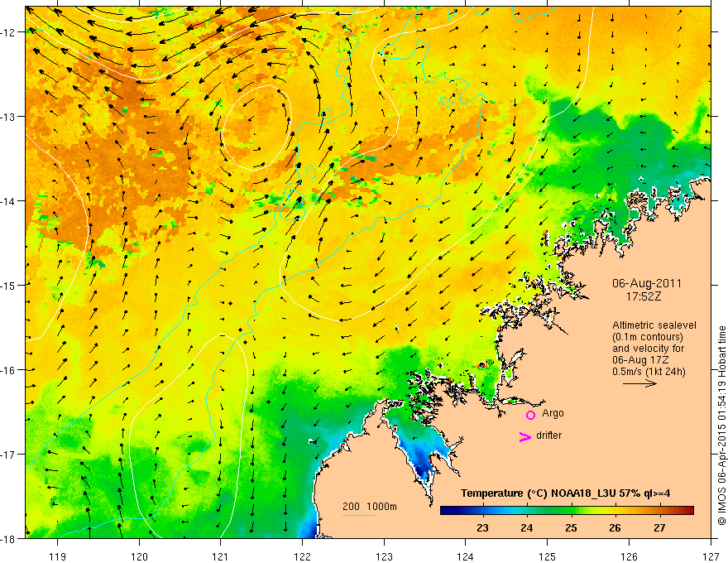Image resolution: width=728 pixels, height=563 pixels.
Task: Click the longitude label 121
Action: point(221,556)
